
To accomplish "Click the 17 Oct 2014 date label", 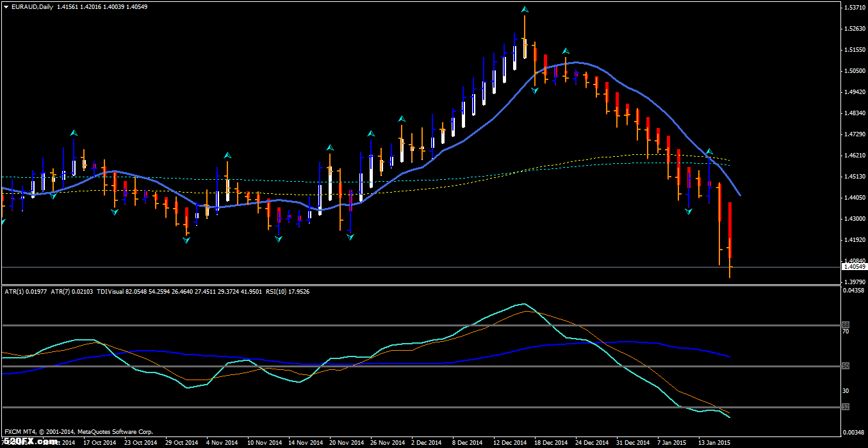I will coord(101,442).
